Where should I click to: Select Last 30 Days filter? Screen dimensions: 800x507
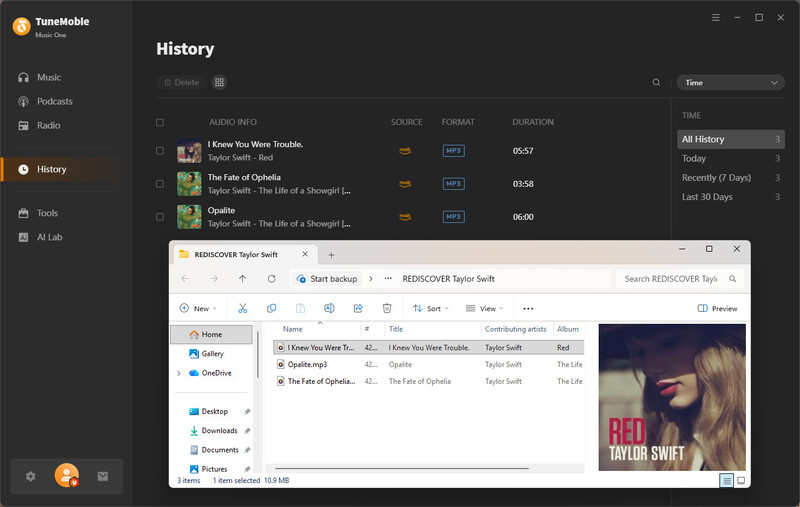pyautogui.click(x=731, y=197)
